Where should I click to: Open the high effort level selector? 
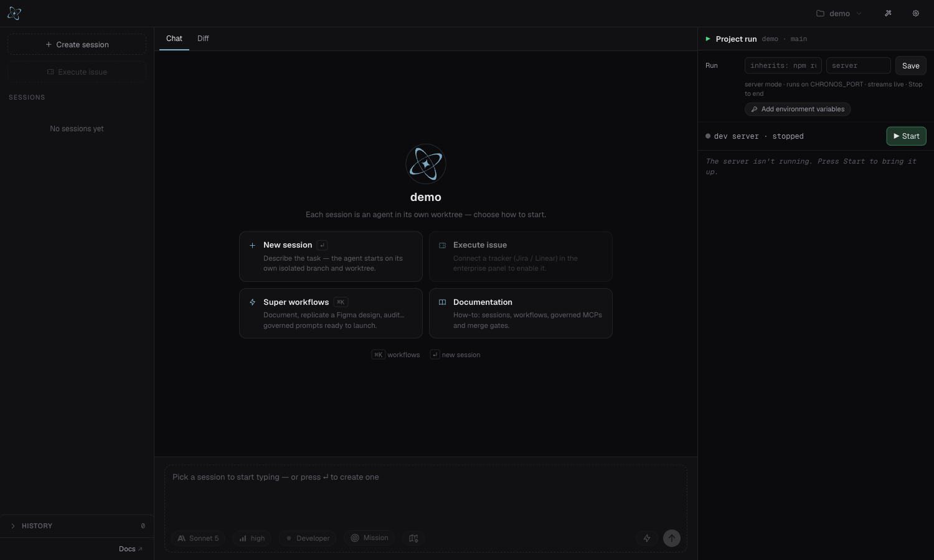252,538
